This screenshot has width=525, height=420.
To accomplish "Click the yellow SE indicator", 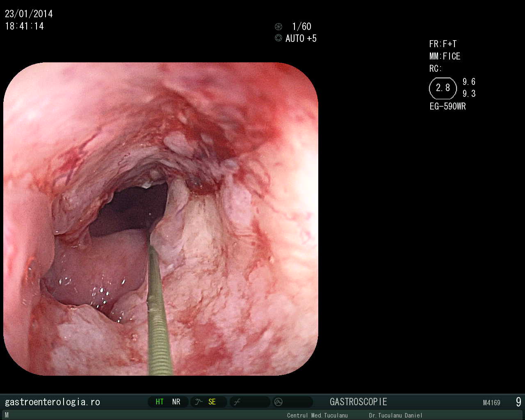I will coord(212,402).
